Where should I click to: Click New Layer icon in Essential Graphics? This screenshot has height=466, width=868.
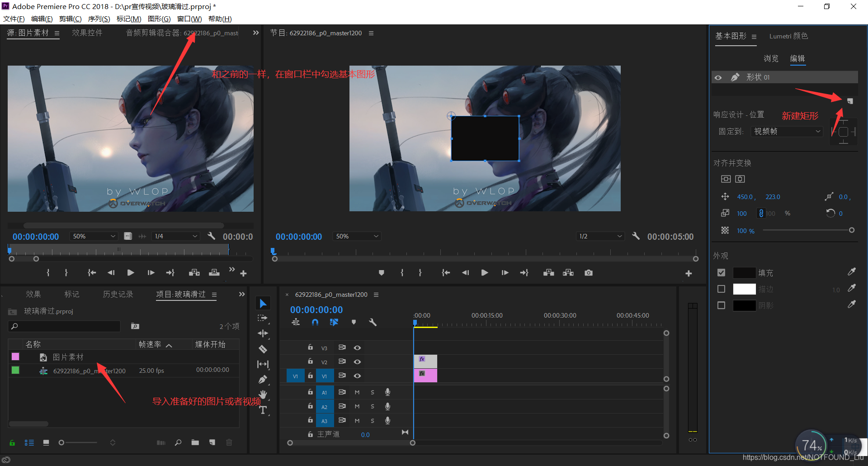pos(849,101)
